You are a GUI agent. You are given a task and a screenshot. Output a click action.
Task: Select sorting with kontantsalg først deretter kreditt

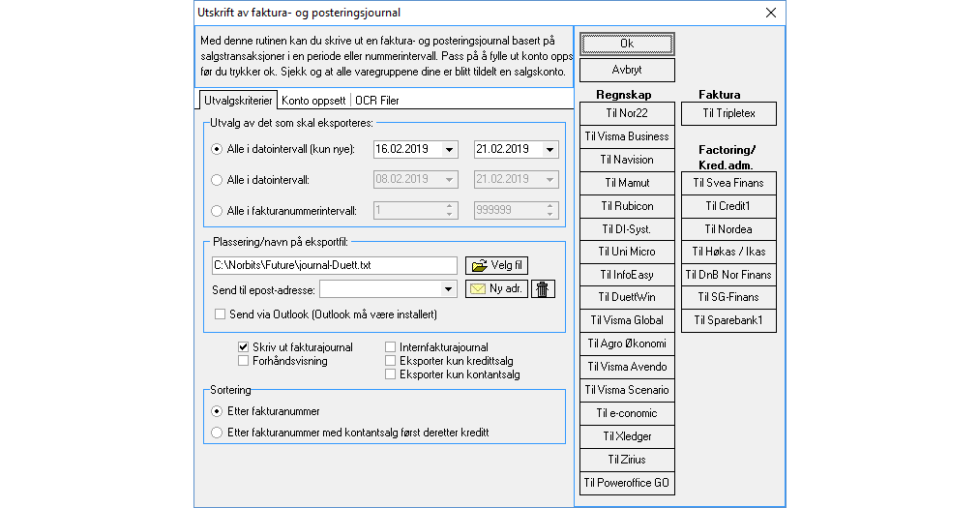pyautogui.click(x=217, y=433)
